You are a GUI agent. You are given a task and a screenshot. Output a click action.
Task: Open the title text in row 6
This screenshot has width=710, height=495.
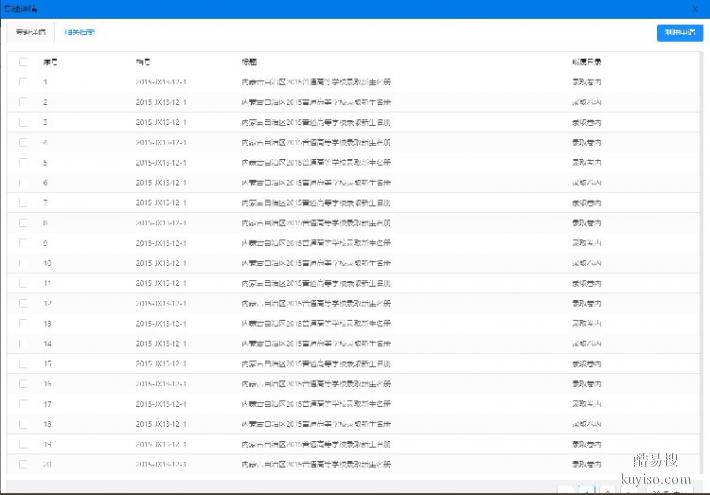316,183
